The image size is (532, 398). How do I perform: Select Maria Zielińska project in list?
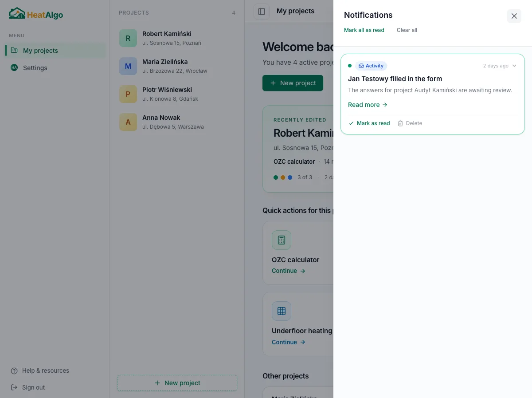(x=177, y=66)
